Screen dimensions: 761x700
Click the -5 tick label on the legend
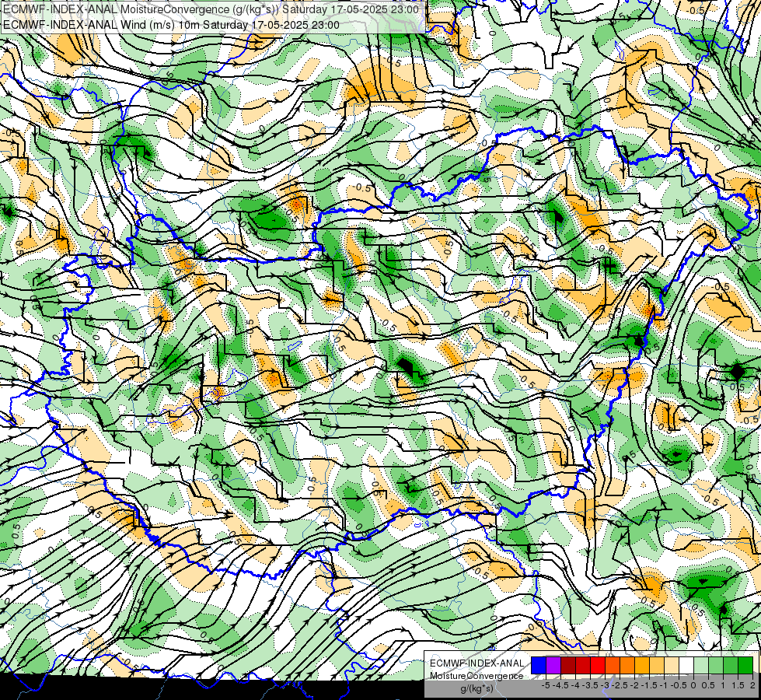coord(546,685)
